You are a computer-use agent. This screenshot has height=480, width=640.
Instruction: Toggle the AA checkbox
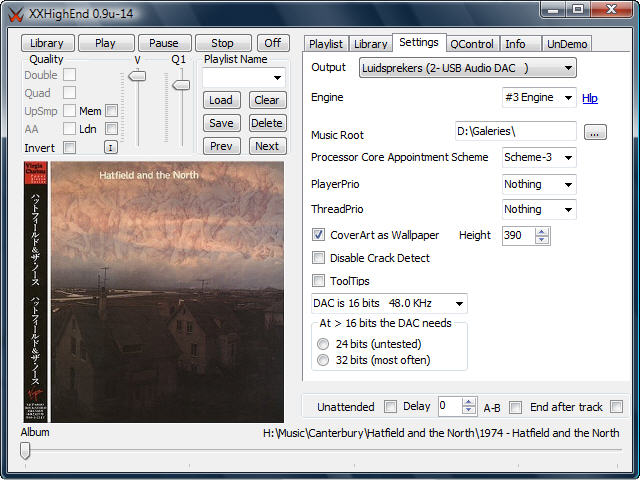69,129
